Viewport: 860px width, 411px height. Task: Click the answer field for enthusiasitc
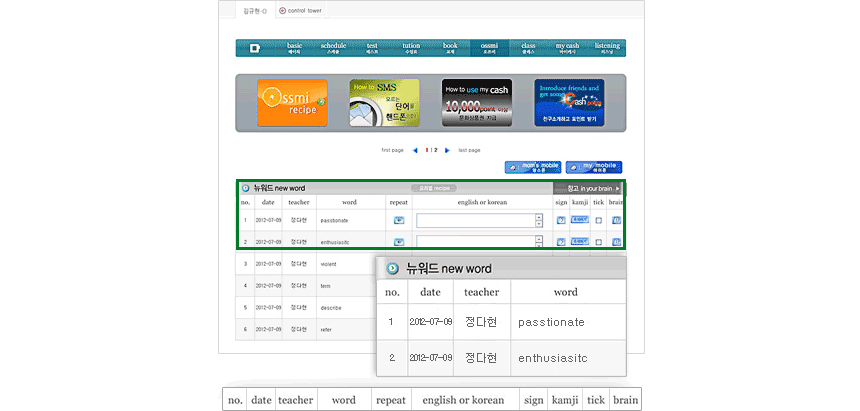click(x=476, y=242)
